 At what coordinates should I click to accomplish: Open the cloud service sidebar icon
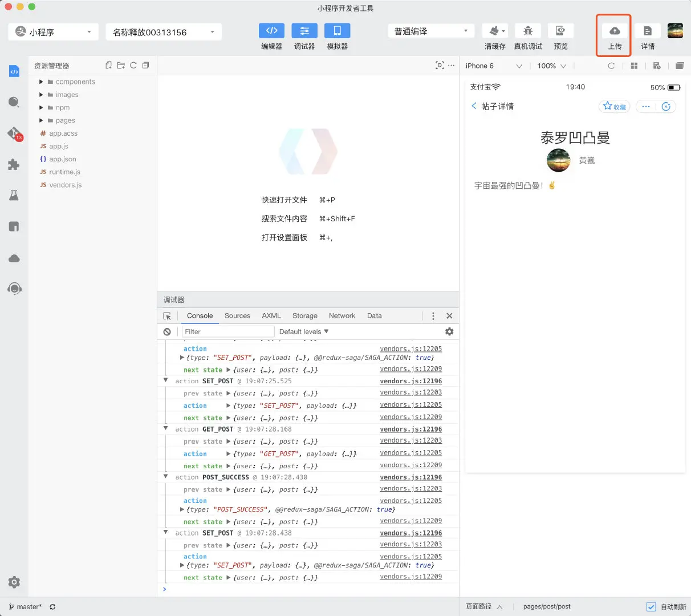(x=14, y=258)
